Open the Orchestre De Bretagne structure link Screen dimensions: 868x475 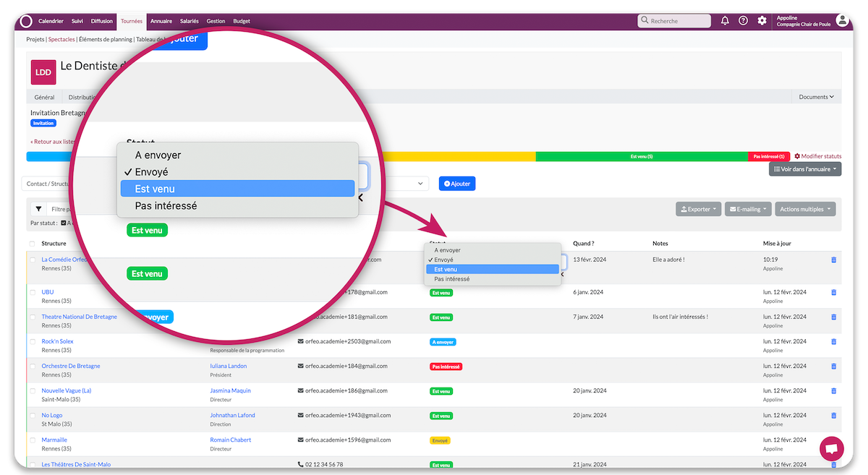(71, 366)
